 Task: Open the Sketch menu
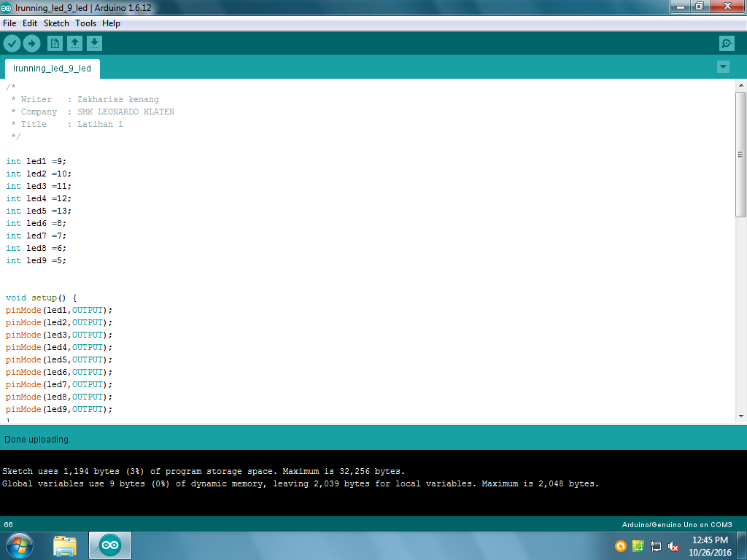[56, 23]
